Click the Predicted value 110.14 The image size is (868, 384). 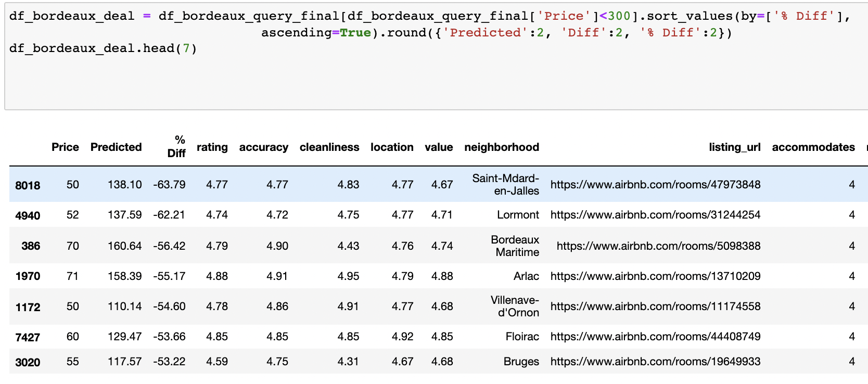pyautogui.click(x=125, y=306)
